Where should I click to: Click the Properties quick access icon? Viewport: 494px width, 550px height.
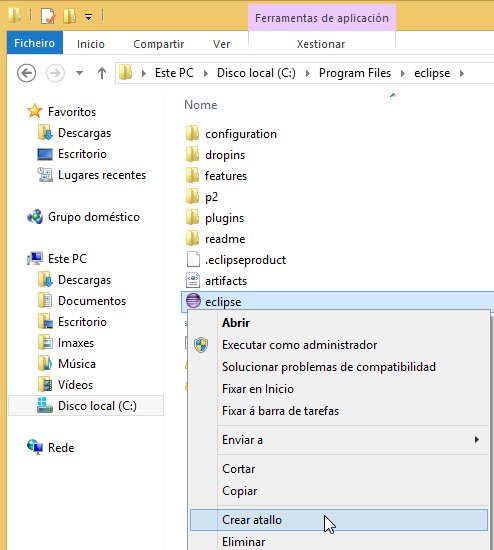(x=48, y=16)
